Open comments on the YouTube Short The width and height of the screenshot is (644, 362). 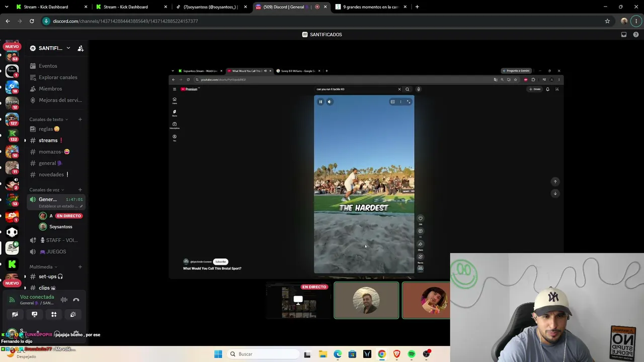pyautogui.click(x=421, y=231)
